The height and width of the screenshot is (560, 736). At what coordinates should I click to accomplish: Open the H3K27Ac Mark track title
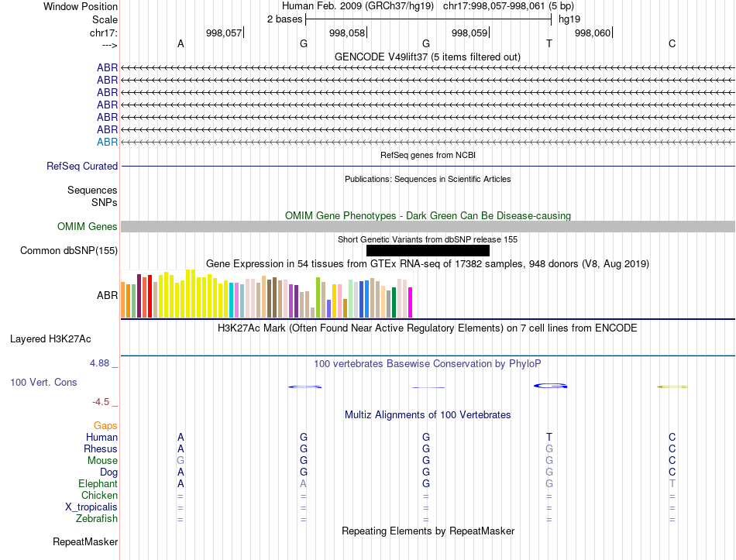[x=427, y=328]
